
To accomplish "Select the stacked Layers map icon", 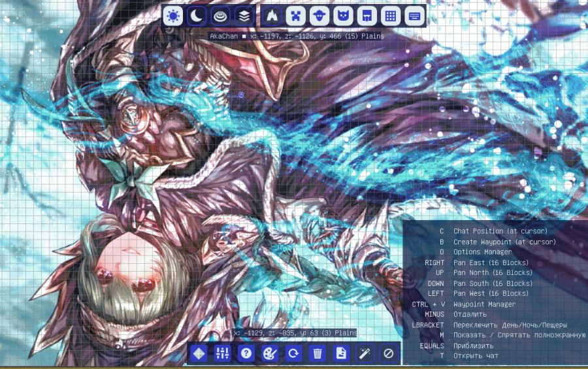I will pyautogui.click(x=244, y=16).
